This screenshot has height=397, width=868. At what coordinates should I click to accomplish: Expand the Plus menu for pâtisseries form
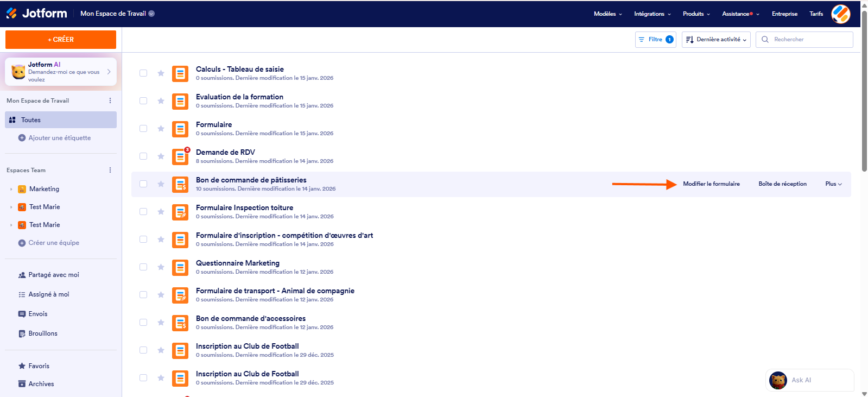[833, 184]
